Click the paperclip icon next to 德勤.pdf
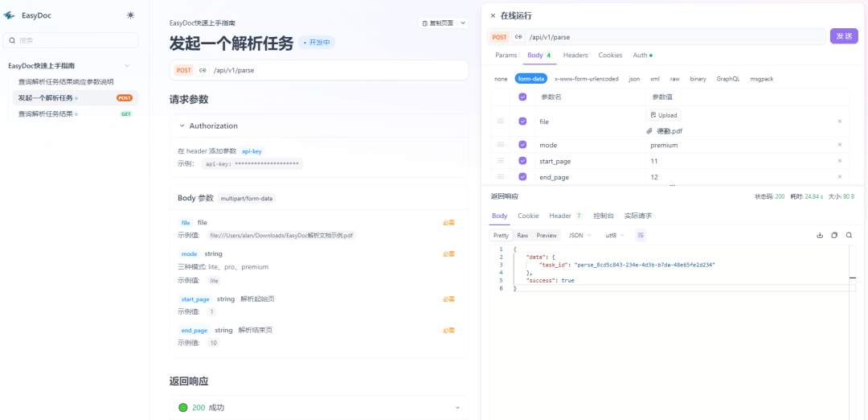Screen dimensions: 868x420 (x=649, y=131)
